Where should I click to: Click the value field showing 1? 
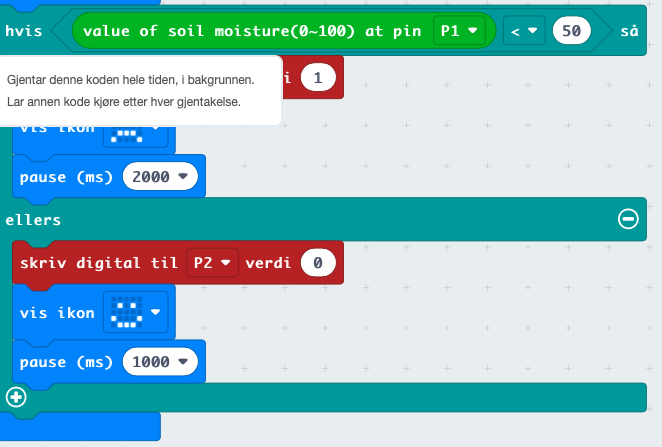(317, 78)
